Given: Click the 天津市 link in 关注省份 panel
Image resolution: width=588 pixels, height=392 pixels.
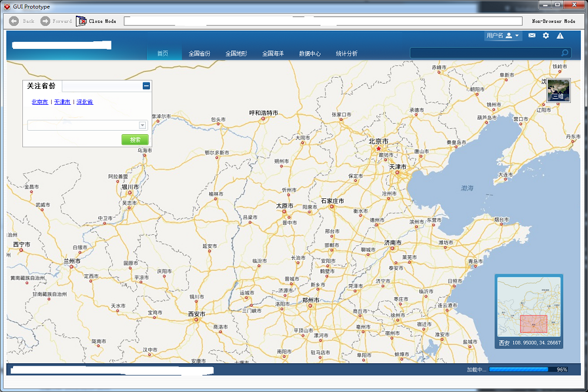Looking at the screenshot, I should [62, 102].
